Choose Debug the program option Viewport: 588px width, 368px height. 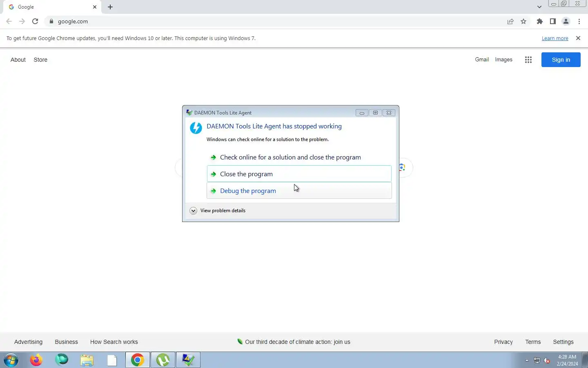point(299,191)
